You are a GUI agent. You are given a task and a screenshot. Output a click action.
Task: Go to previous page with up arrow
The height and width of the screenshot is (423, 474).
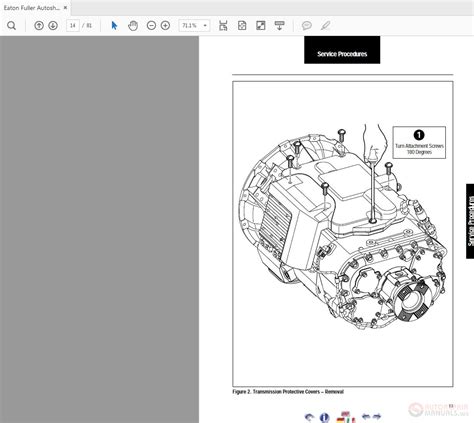39,25
